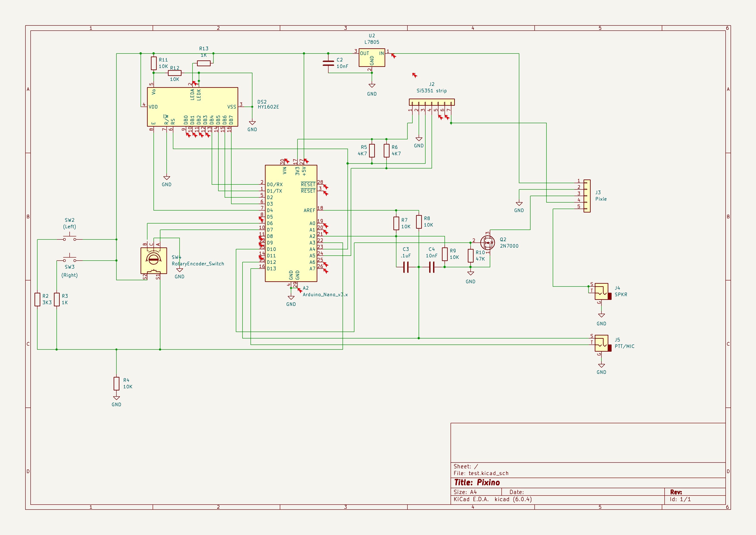This screenshot has height=535, width=756.
Task: Click the File: test.kicad_sch label
Action: (481, 473)
